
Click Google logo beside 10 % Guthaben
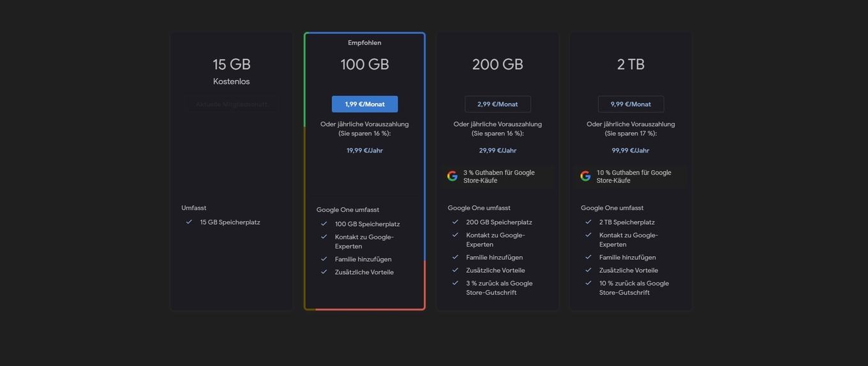(585, 176)
